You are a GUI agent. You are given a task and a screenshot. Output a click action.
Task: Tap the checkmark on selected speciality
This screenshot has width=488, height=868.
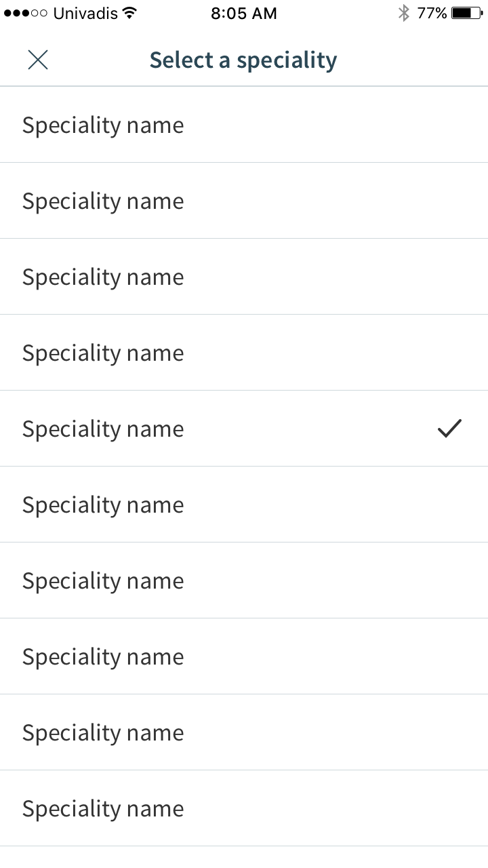(x=449, y=429)
